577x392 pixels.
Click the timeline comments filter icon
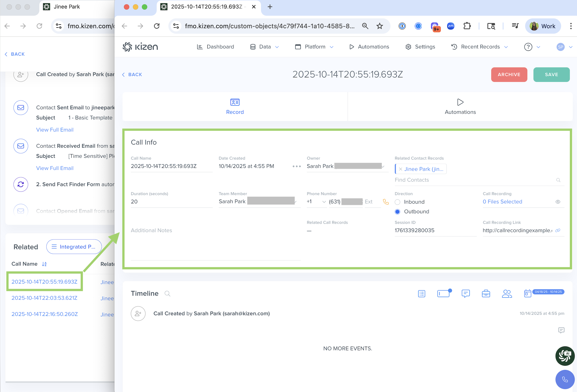pyautogui.click(x=466, y=293)
